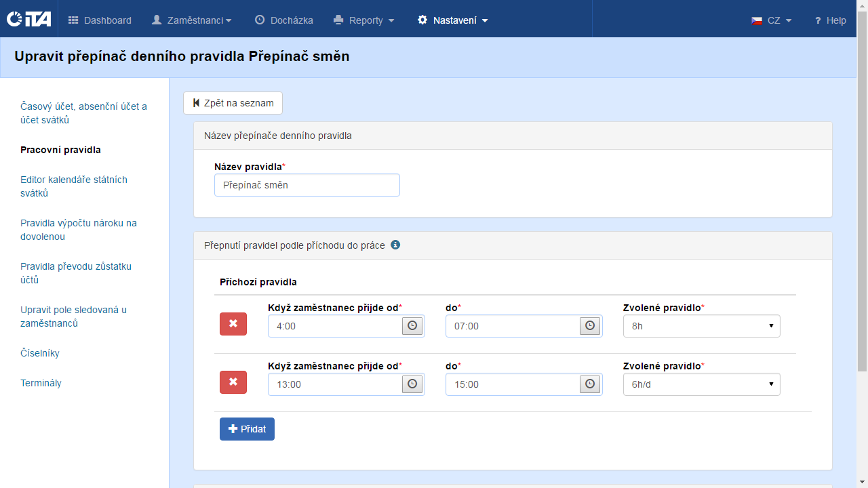Viewport: 868px width, 488px height.
Task: Show info tooltip for Přepnutí pravidel heading
Action: point(395,245)
